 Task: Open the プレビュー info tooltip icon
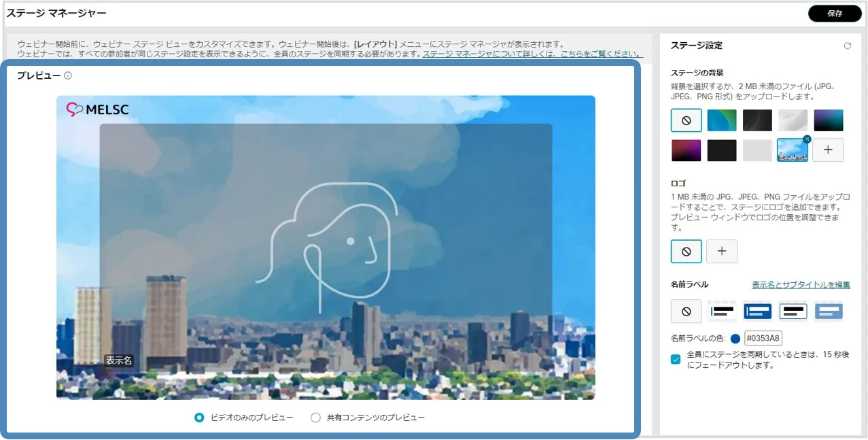[x=68, y=75]
